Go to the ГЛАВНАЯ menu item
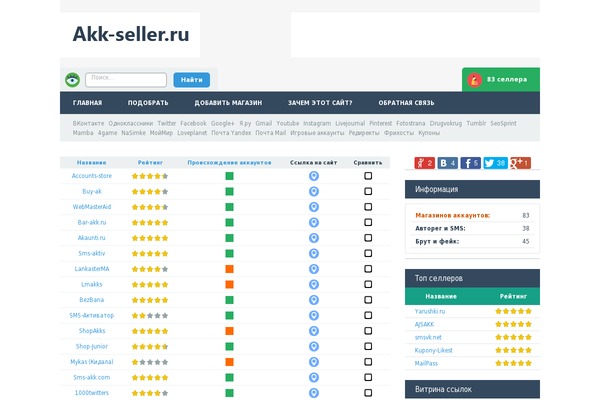The height and width of the screenshot is (400, 600). coord(88,103)
